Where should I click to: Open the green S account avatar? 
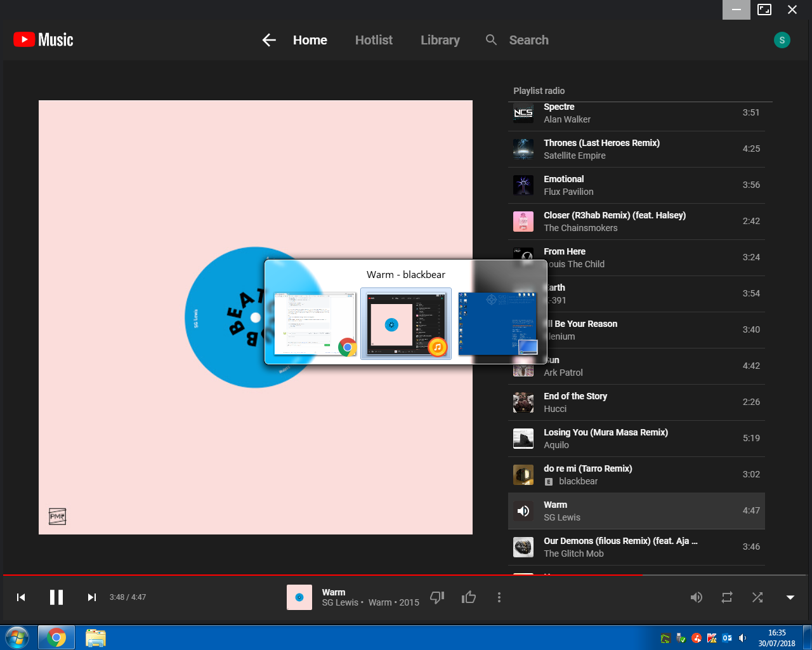click(x=782, y=40)
